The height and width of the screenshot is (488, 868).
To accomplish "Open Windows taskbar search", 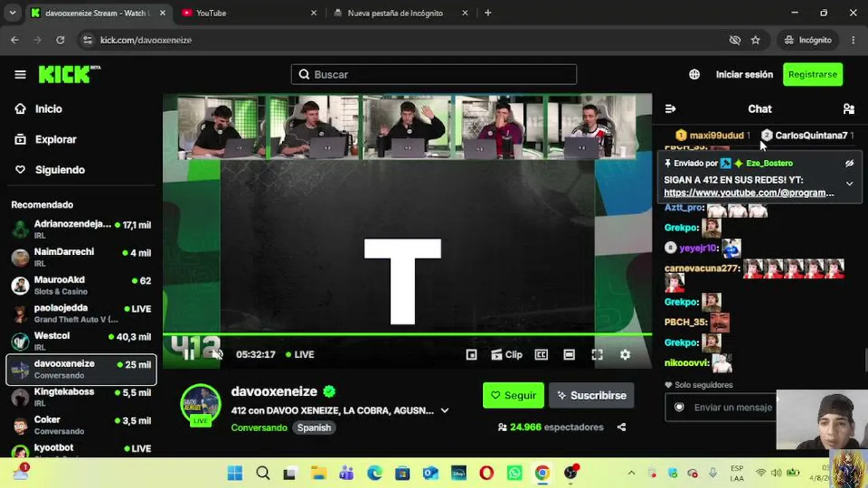I will 263,473.
